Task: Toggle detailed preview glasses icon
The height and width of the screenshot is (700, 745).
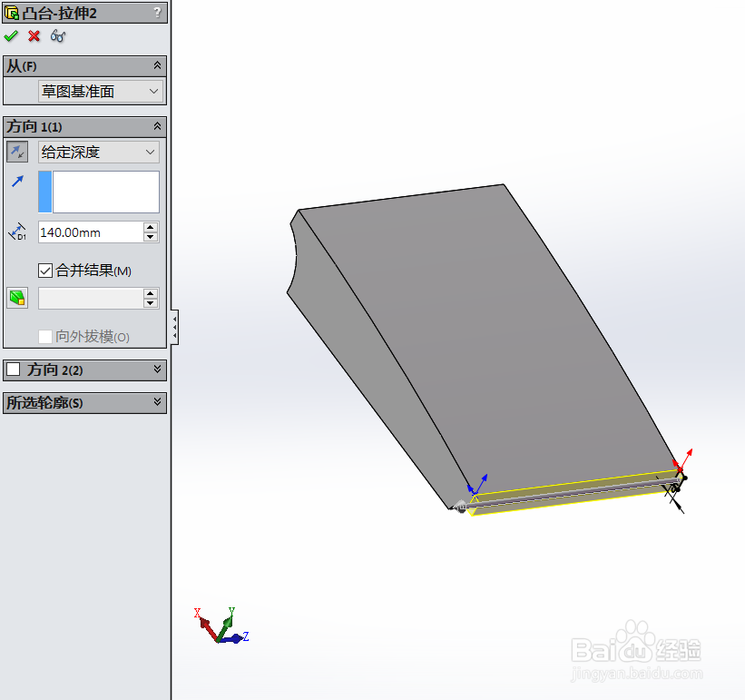Action: click(x=58, y=36)
